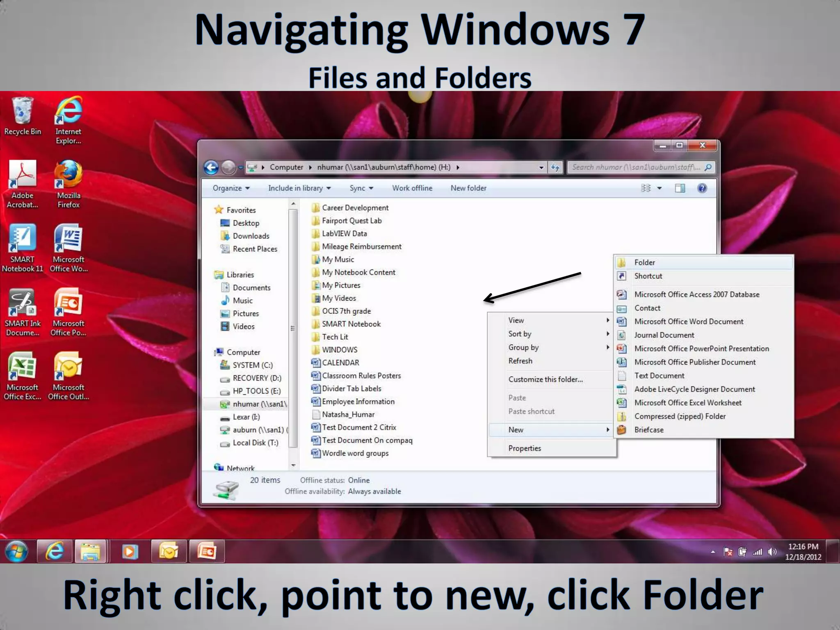Click the Back navigation arrow button
Image resolution: width=840 pixels, height=630 pixels.
211,167
